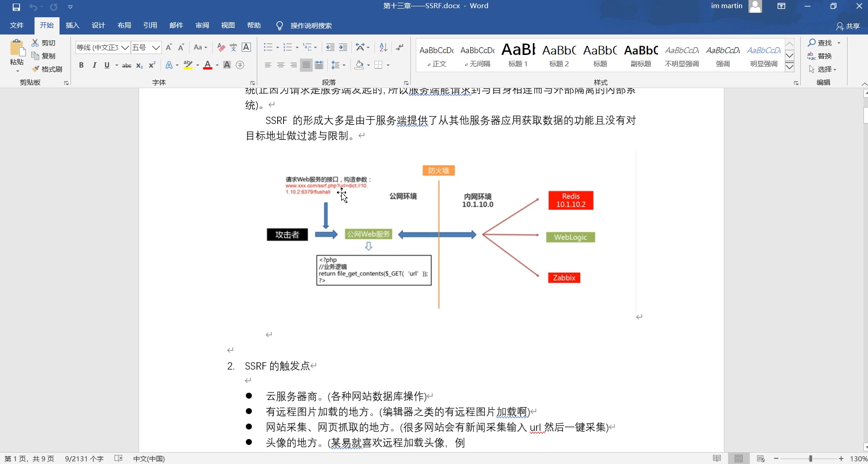Toggle Underline formatting
The width and height of the screenshot is (868, 464).
point(107,65)
